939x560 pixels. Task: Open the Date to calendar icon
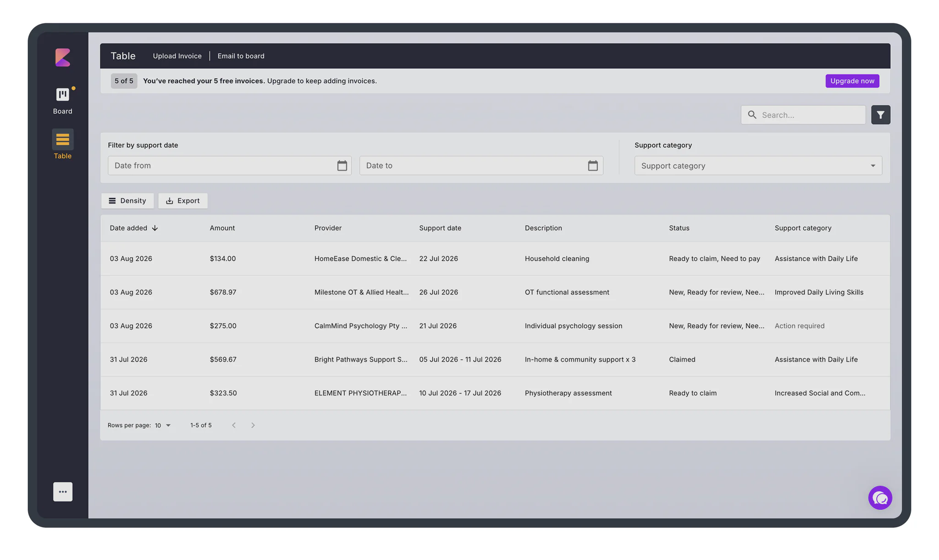(593, 165)
